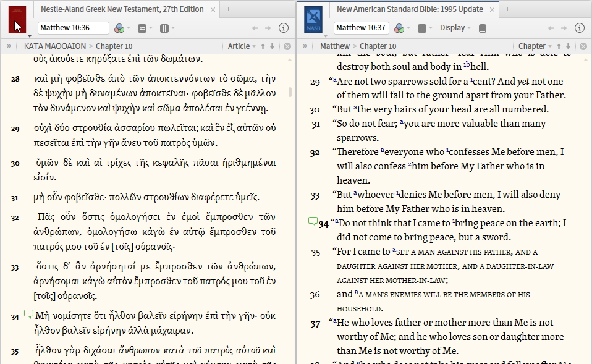Close the locator bar in Greek NT panel
Image resolution: width=592 pixels, height=364 pixels.
[x=287, y=46]
